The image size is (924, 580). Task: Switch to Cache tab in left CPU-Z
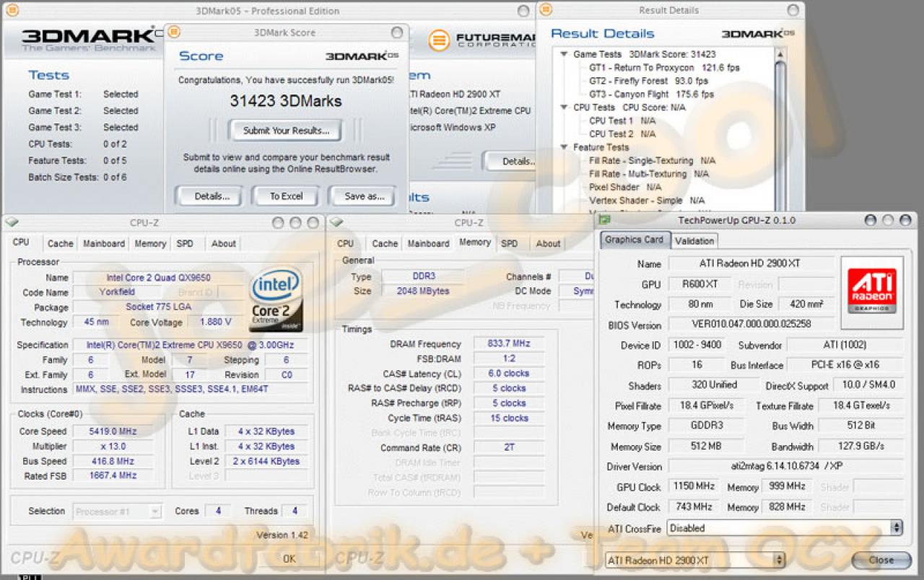click(60, 244)
